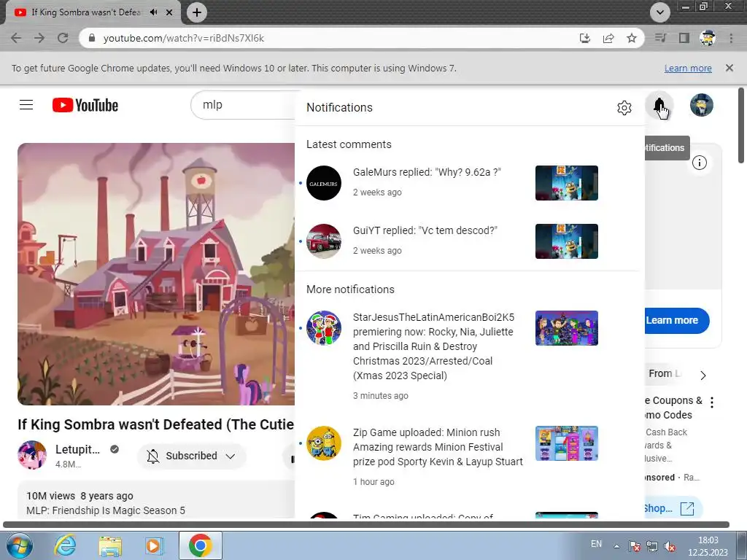Viewport: 747px width, 560px height.
Task: Click the horizontal page scrollbar
Action: click(x=366, y=525)
